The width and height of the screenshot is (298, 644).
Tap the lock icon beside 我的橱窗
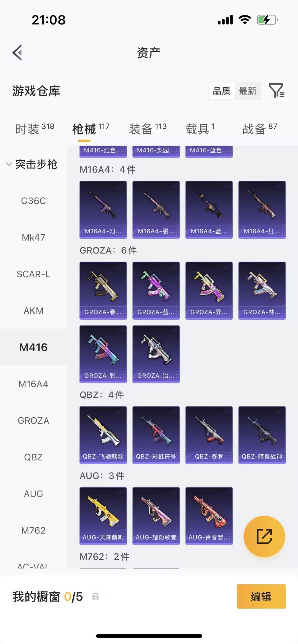[95, 596]
